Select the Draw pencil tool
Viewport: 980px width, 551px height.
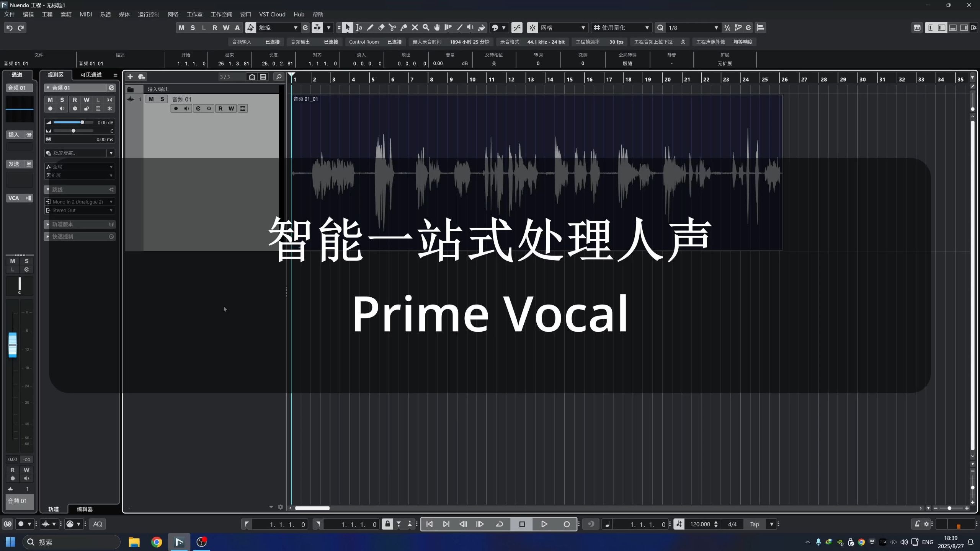370,28
